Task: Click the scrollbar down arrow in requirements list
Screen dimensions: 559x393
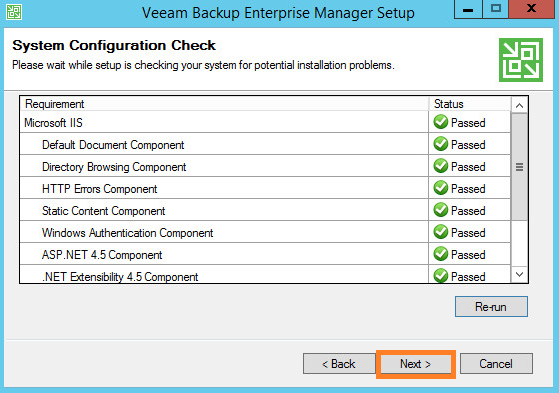Action: pos(519,275)
